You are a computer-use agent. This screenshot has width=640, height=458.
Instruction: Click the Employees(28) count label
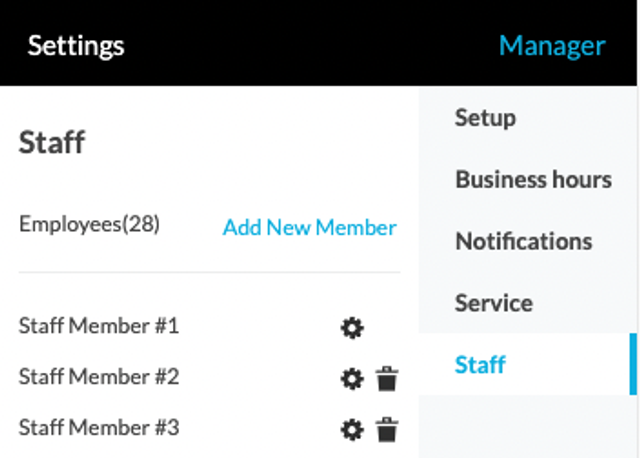[89, 224]
